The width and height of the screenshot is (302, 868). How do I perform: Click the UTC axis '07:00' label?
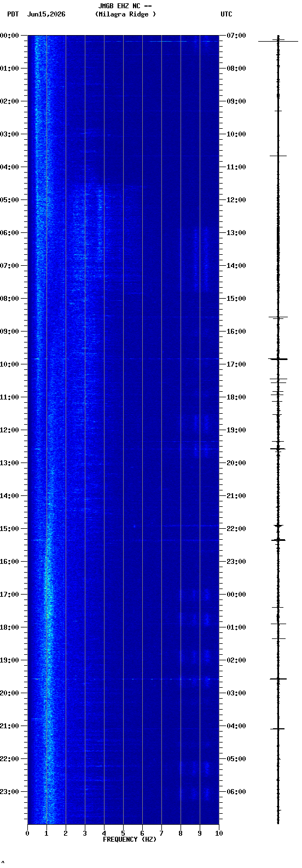tap(236, 36)
